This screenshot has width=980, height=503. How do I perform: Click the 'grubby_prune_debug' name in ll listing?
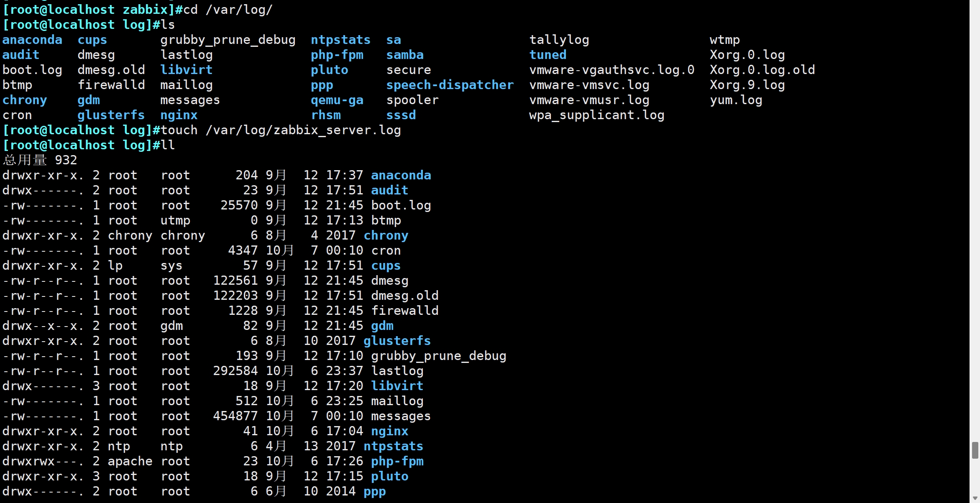pyautogui.click(x=438, y=356)
